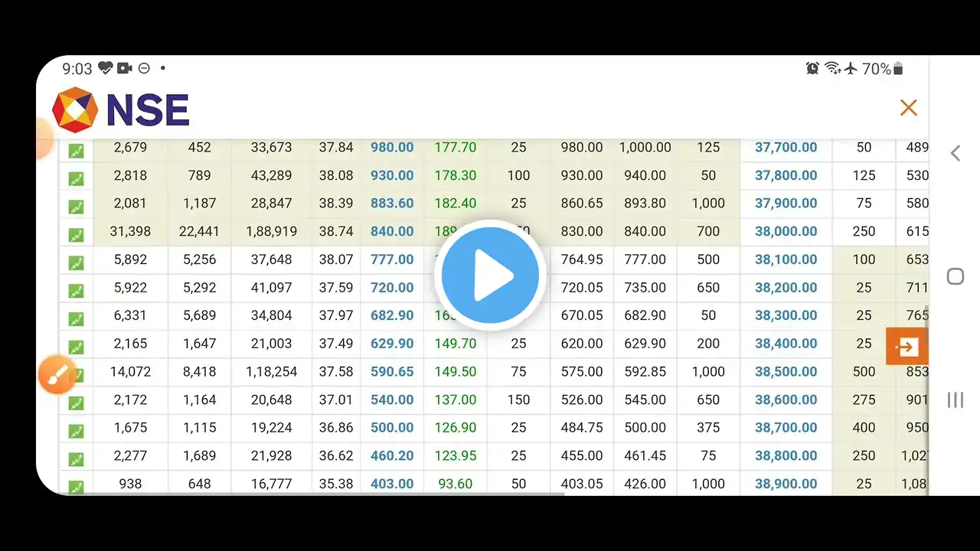The width and height of the screenshot is (980, 551).
Task: Open the chart icon for the 38,200 row
Action: [x=76, y=291]
